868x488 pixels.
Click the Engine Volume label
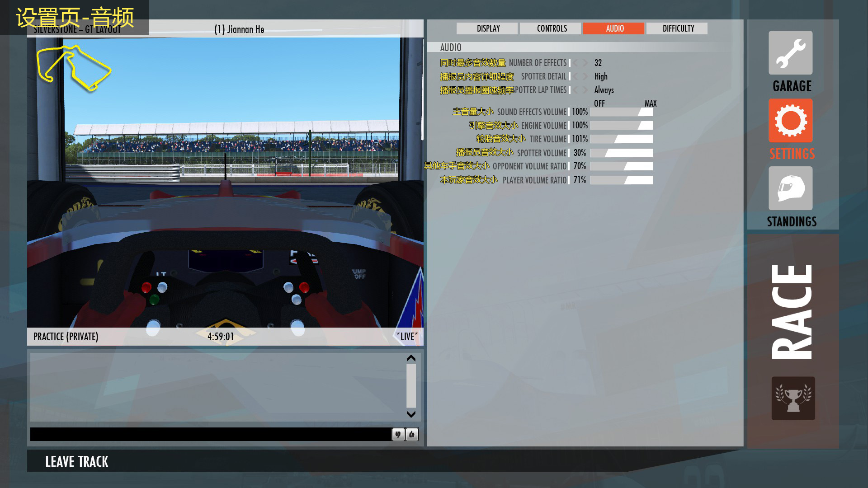tap(544, 126)
